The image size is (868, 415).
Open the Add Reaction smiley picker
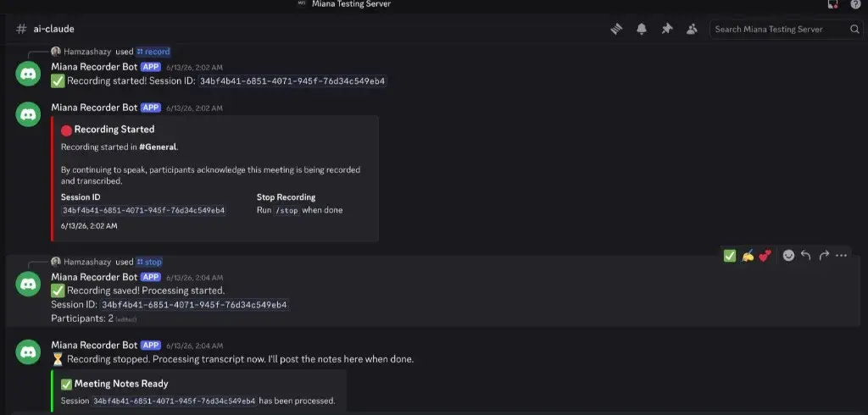click(x=789, y=256)
